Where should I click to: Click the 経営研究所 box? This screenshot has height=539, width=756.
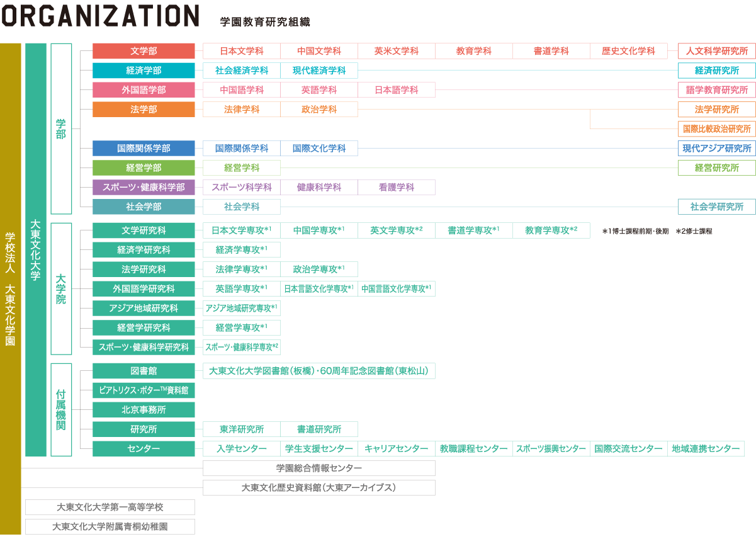717,168
